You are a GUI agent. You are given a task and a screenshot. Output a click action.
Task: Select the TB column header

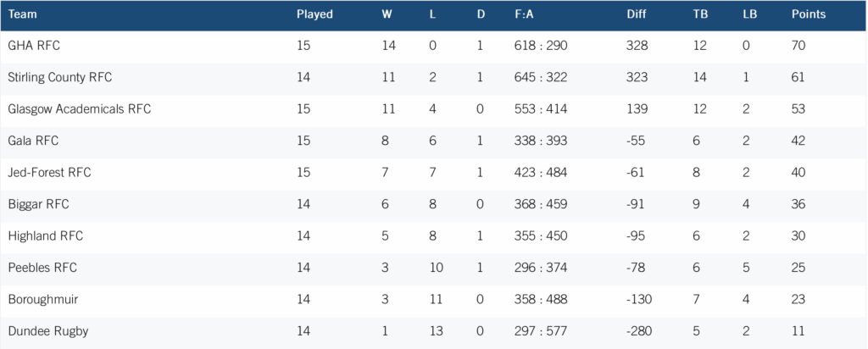[x=700, y=14]
